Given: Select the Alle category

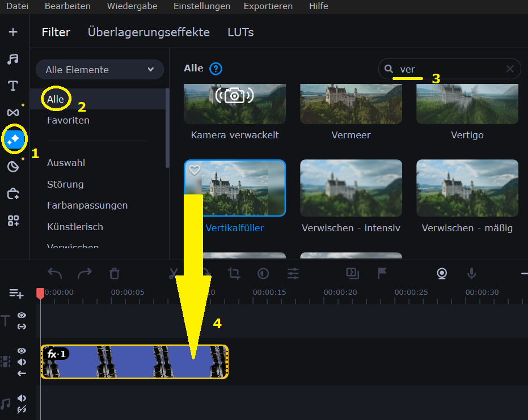Looking at the screenshot, I should point(98,99).
